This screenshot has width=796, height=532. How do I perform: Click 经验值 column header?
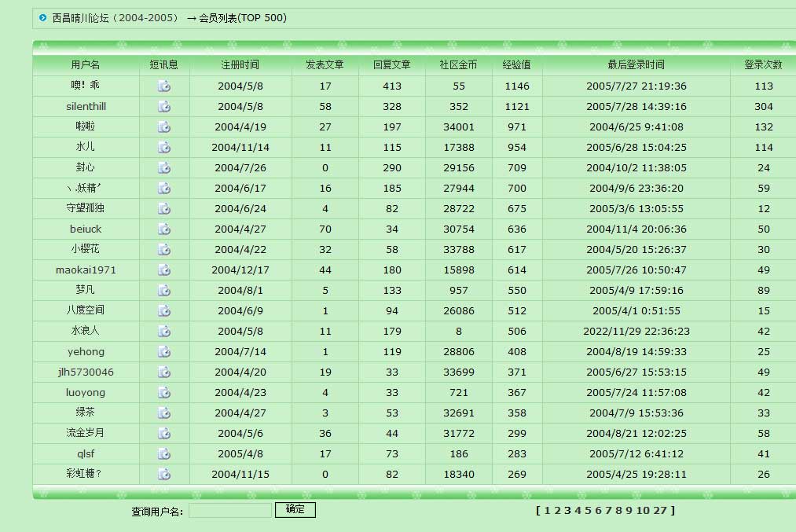pos(517,65)
